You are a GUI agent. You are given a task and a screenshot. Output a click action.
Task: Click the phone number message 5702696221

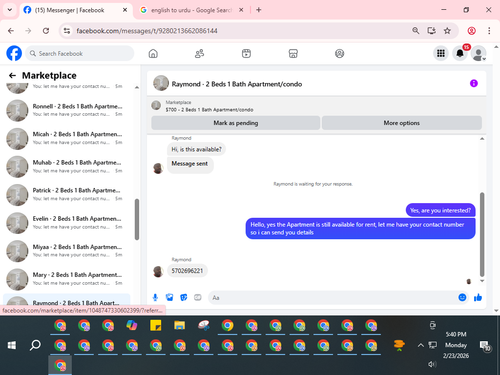pos(187,271)
